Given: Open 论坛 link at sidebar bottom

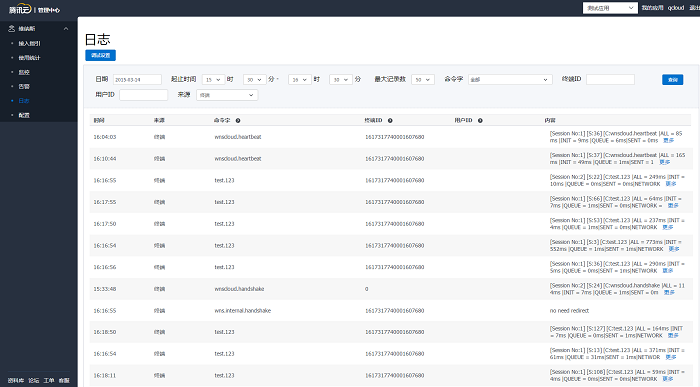Looking at the screenshot, I should pos(34,380).
